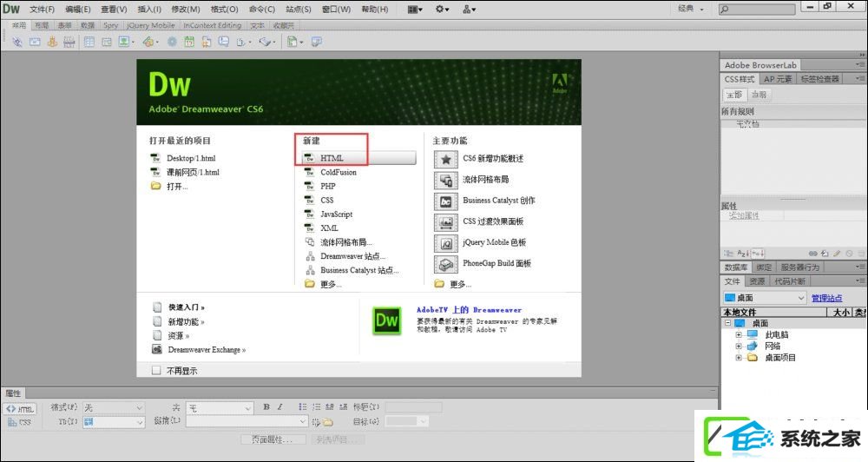Click the PhoneGap Build panel icon
868x462 pixels.
445,264
